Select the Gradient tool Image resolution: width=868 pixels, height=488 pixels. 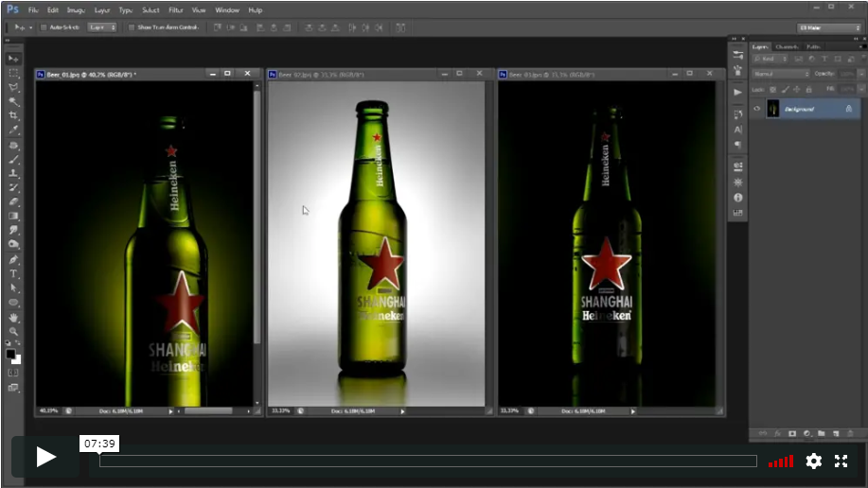point(14,217)
